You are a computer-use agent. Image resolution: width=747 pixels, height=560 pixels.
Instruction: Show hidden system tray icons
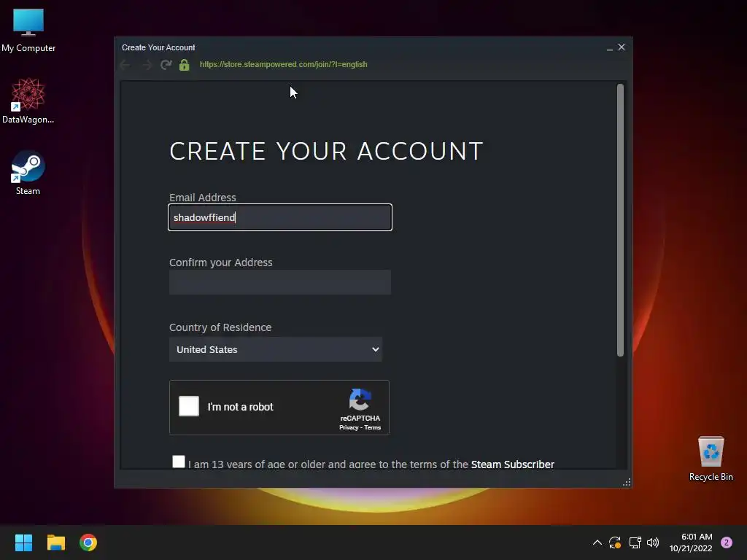tap(597, 542)
